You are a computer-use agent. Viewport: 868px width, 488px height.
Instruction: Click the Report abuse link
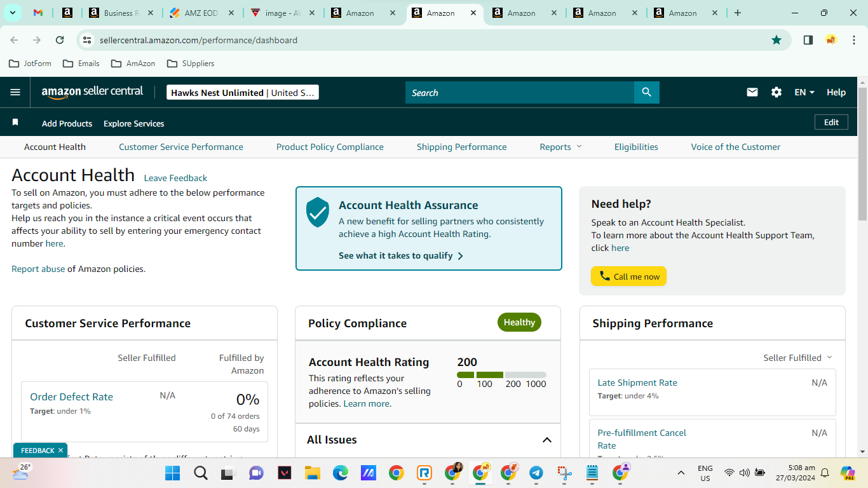[38, 269]
